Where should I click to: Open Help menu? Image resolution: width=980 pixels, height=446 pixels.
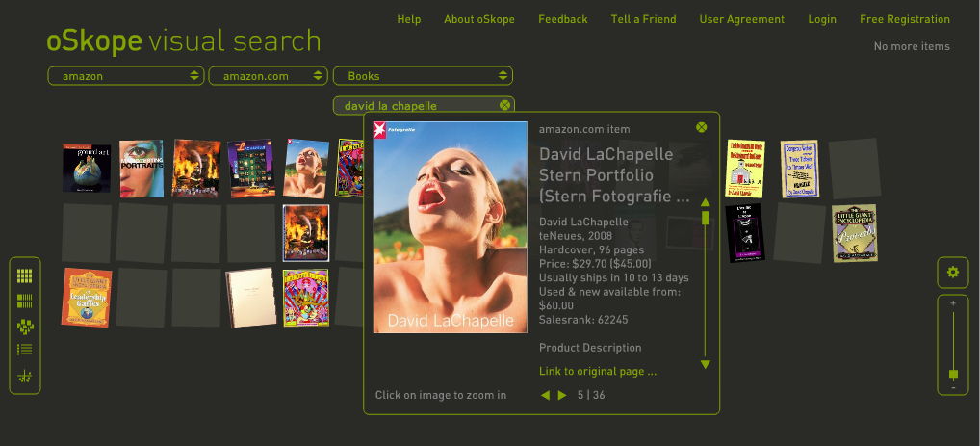(x=409, y=19)
